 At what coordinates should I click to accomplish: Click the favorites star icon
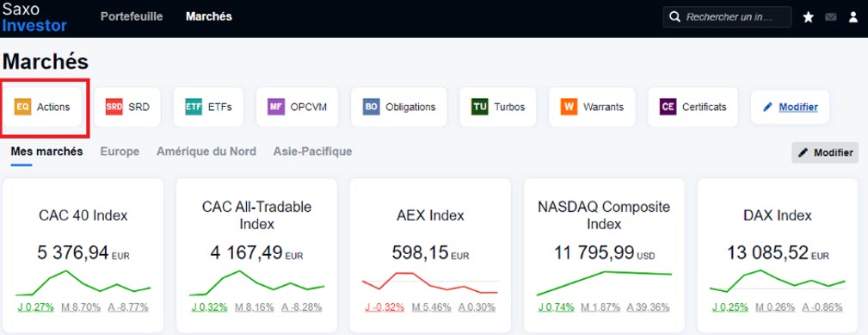[x=809, y=18]
